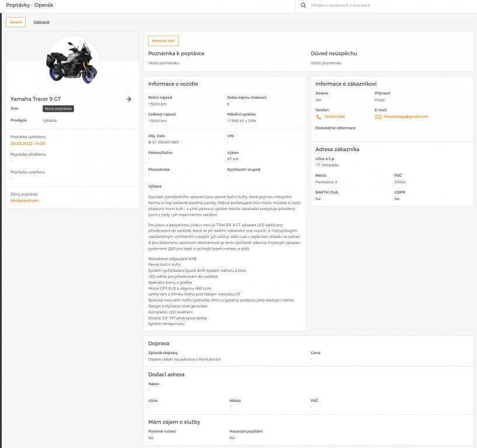Click order number B-21-000001665
Image resolution: width=477 pixels, height=448 pixels.
[x=163, y=142]
